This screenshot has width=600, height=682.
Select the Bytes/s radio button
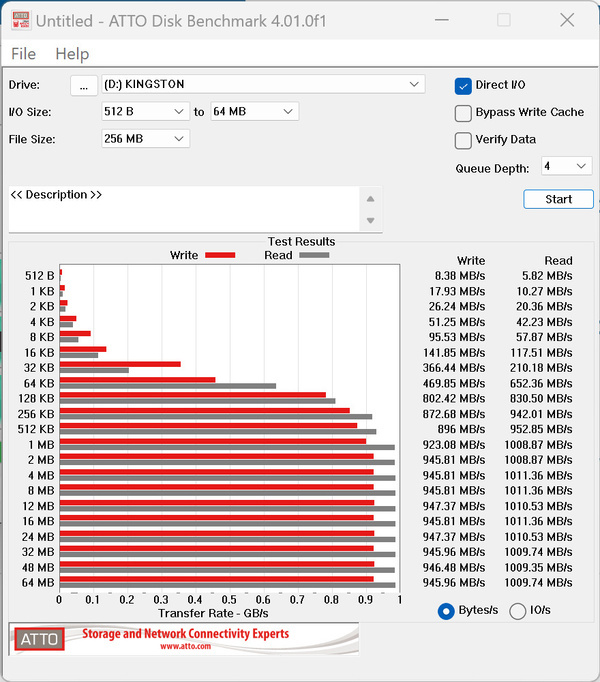pos(446,611)
